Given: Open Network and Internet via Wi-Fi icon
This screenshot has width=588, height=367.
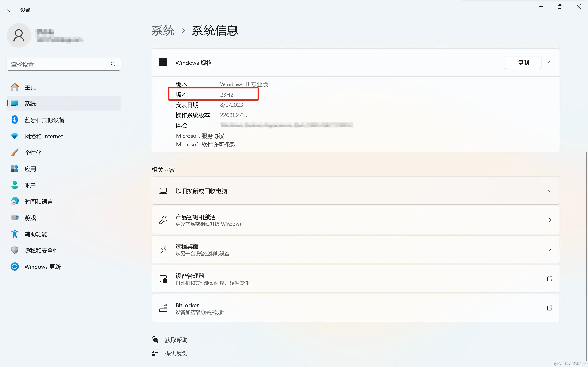Looking at the screenshot, I should point(15,136).
